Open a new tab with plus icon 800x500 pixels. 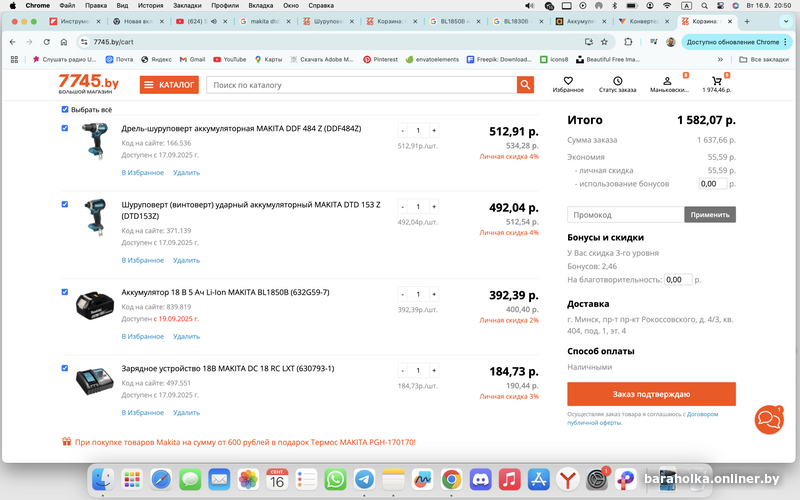coord(747,21)
